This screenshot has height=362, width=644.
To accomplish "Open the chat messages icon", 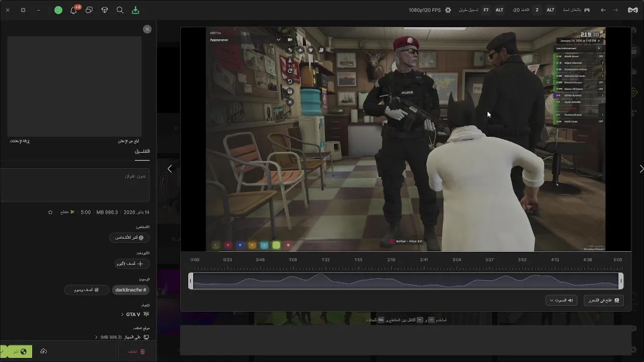I will point(89,10).
